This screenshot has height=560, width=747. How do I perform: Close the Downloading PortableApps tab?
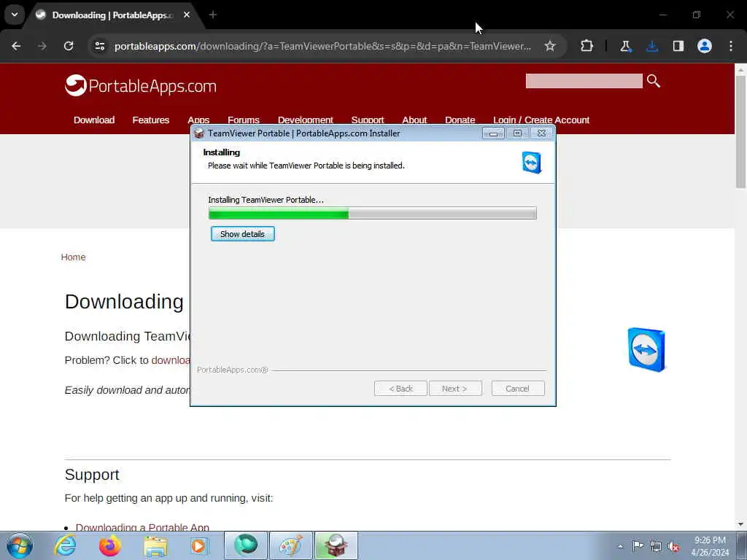tap(187, 15)
